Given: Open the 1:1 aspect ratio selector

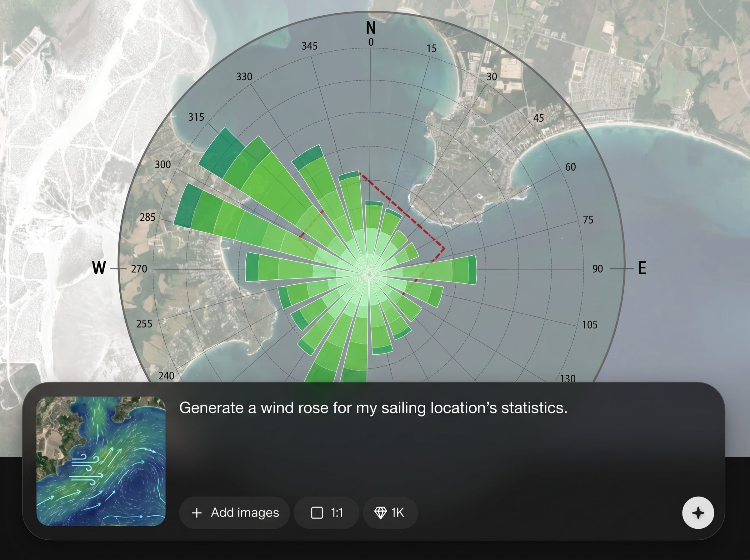Looking at the screenshot, I should 326,512.
